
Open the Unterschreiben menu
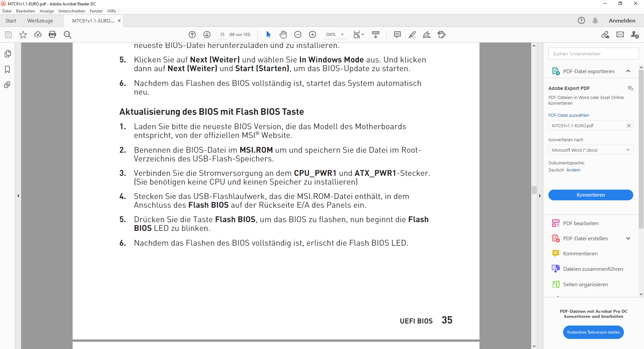click(72, 11)
